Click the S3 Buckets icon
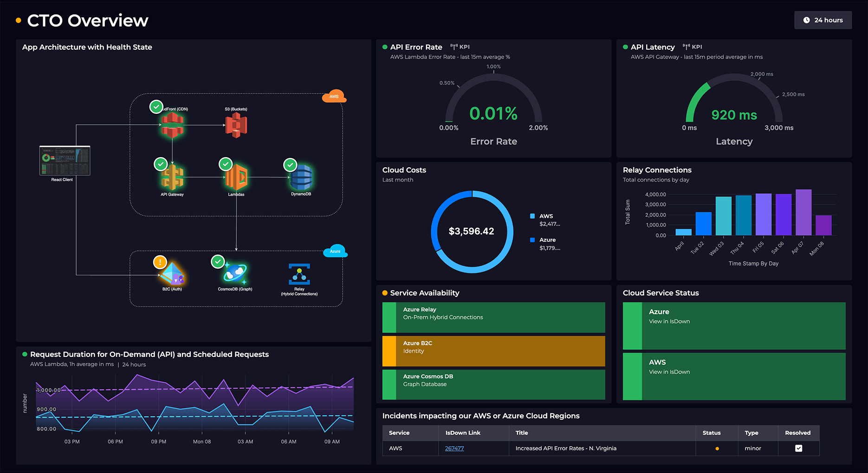This screenshot has height=473, width=868. 236,125
